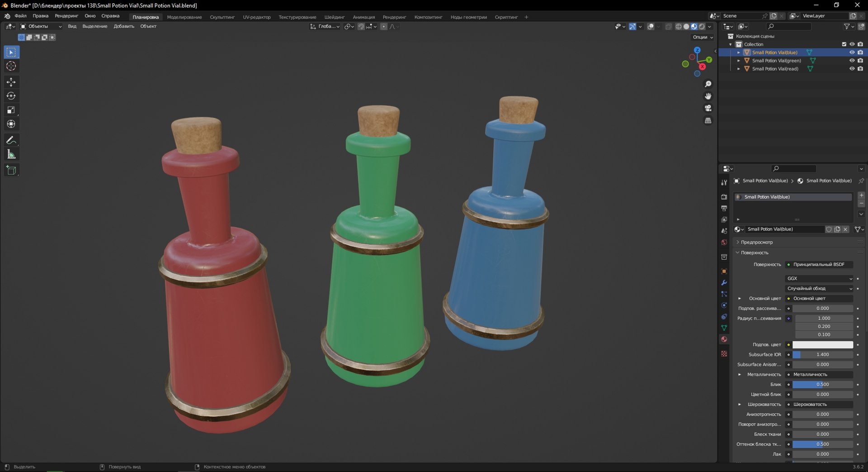Open Texture properties checker icon

coord(724,353)
